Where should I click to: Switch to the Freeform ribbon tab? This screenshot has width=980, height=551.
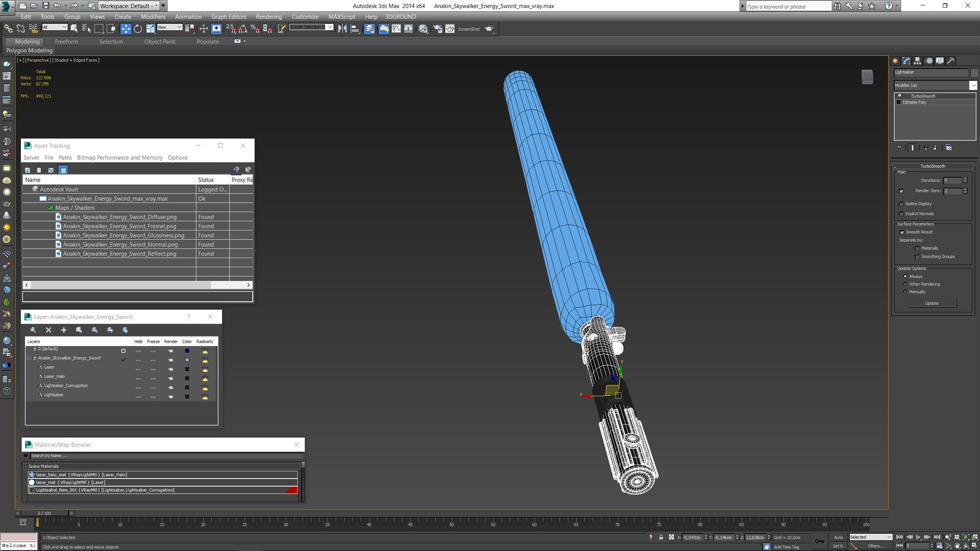[x=66, y=42]
